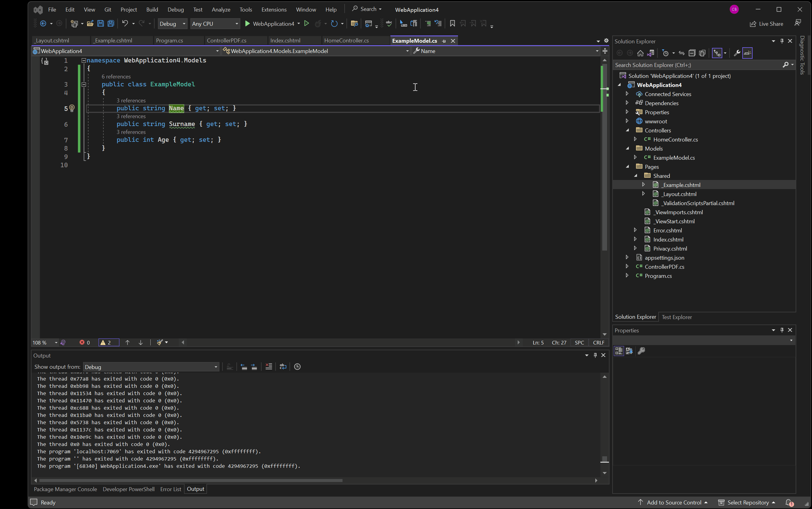Click the Live Share collaboration icon

tap(752, 23)
